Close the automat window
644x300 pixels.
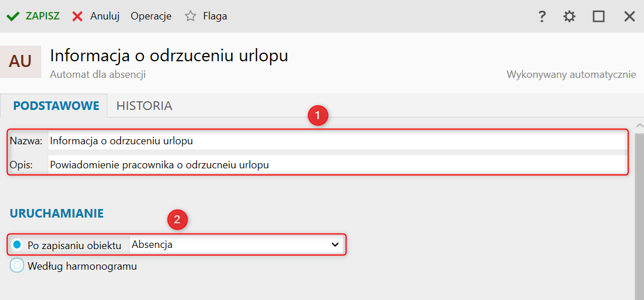pos(629,17)
